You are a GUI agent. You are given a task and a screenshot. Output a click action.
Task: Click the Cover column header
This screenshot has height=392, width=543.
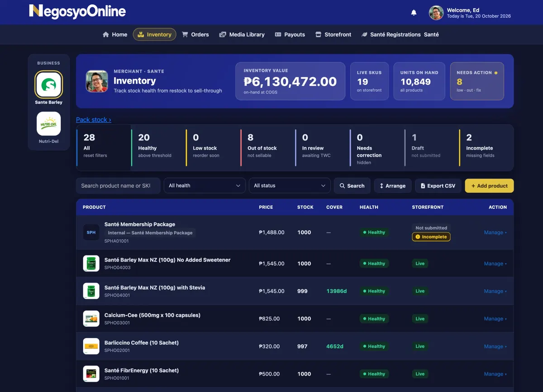pos(334,207)
